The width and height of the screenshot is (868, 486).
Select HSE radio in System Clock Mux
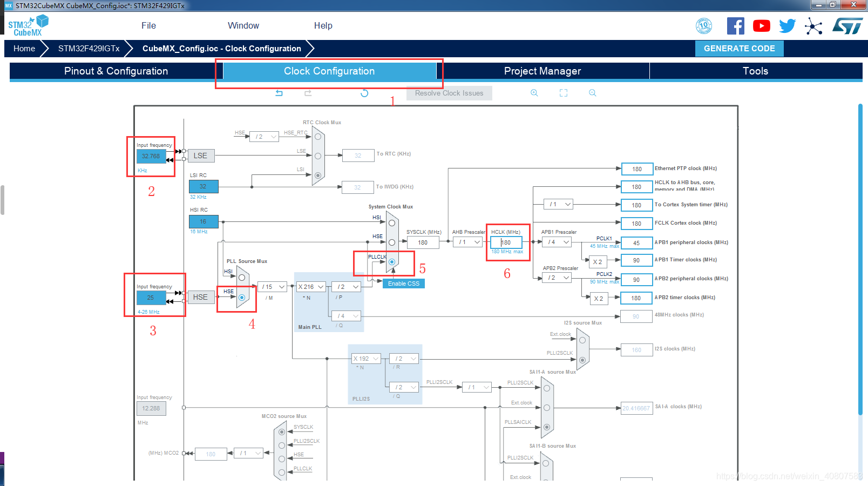tap(392, 242)
